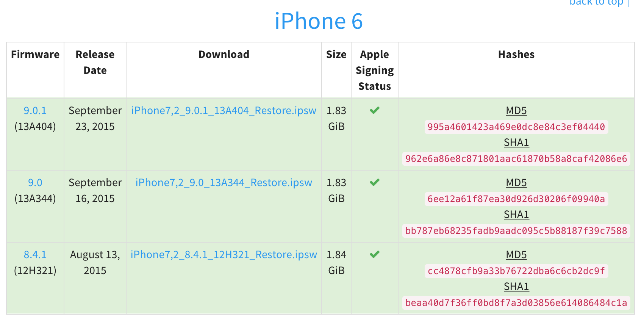Click the green signing checkmark for 8.4.1
Viewport: 644px width, 323px height.
[375, 254]
